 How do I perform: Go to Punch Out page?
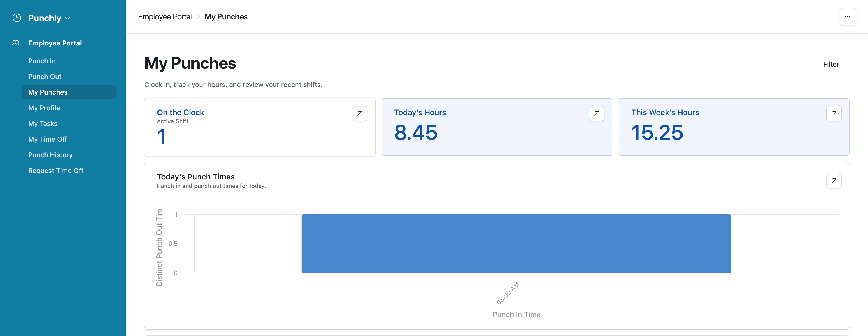(x=45, y=77)
